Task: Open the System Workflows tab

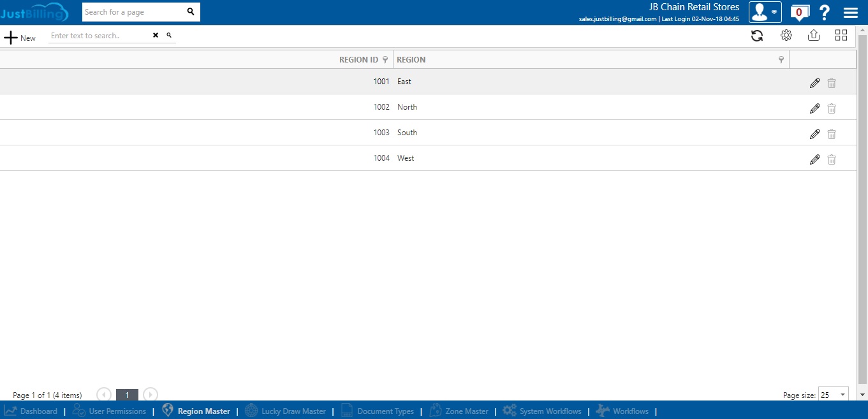Action: pos(542,411)
